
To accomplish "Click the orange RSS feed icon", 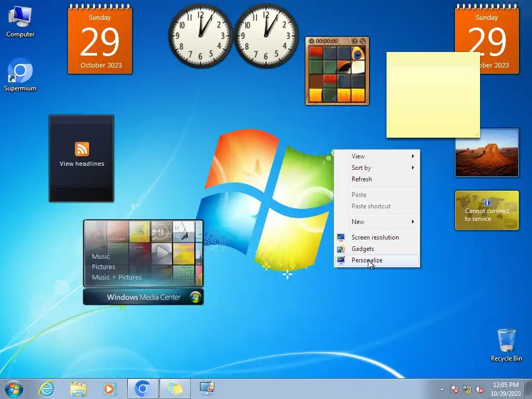I will pos(82,149).
